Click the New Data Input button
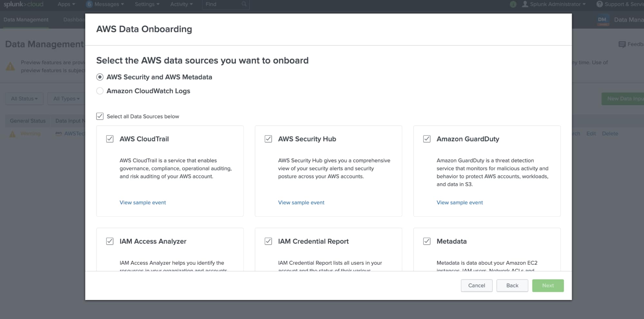 tap(622, 99)
